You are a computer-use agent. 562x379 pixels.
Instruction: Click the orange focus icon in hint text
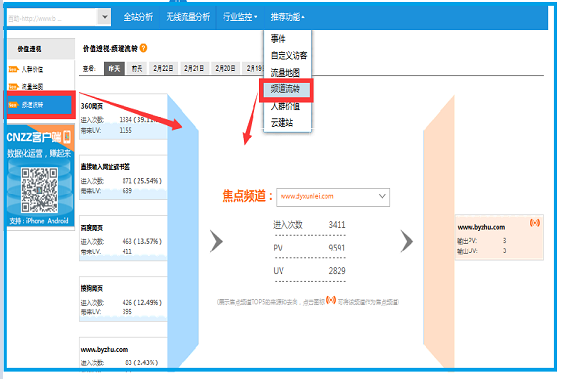coord(331,299)
